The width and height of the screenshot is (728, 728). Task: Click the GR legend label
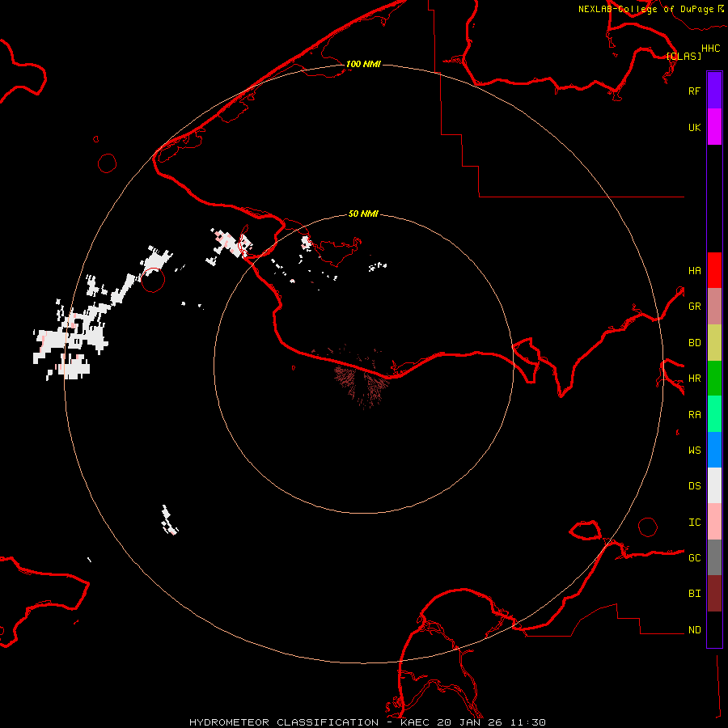694,307
